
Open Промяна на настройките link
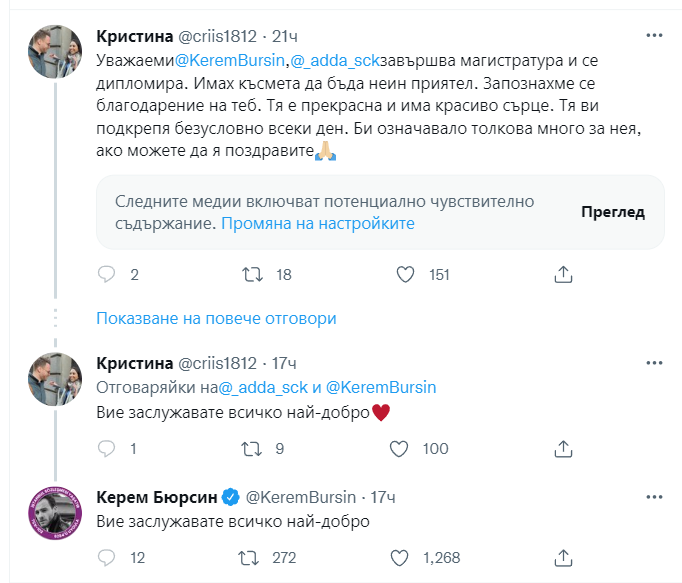click(x=318, y=223)
